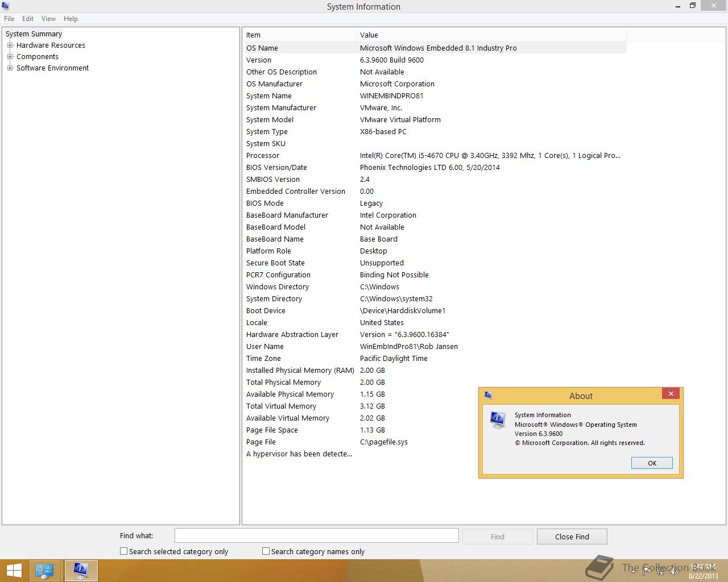Select the System Name row
728x582 pixels.
click(435, 96)
